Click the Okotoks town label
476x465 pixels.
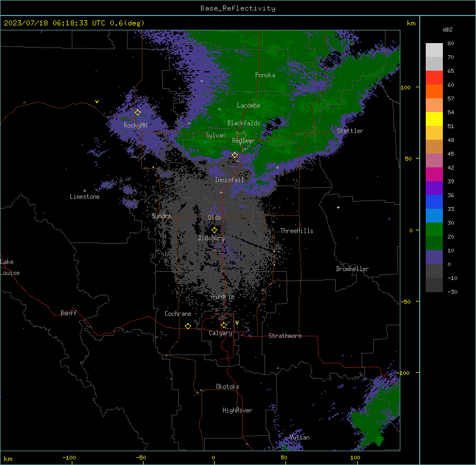coord(228,387)
